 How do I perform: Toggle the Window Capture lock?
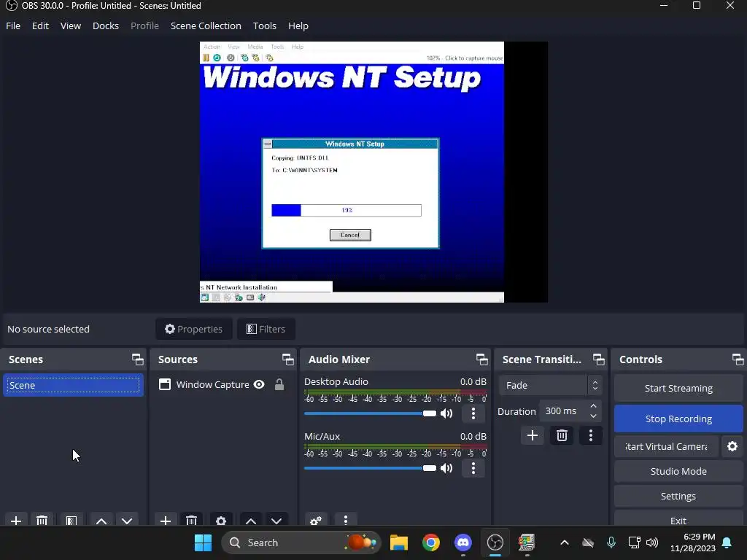pyautogui.click(x=279, y=384)
